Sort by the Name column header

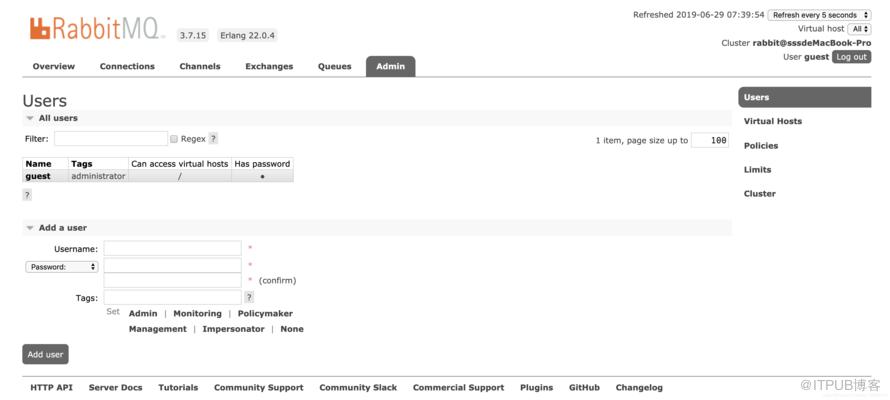pos(38,164)
